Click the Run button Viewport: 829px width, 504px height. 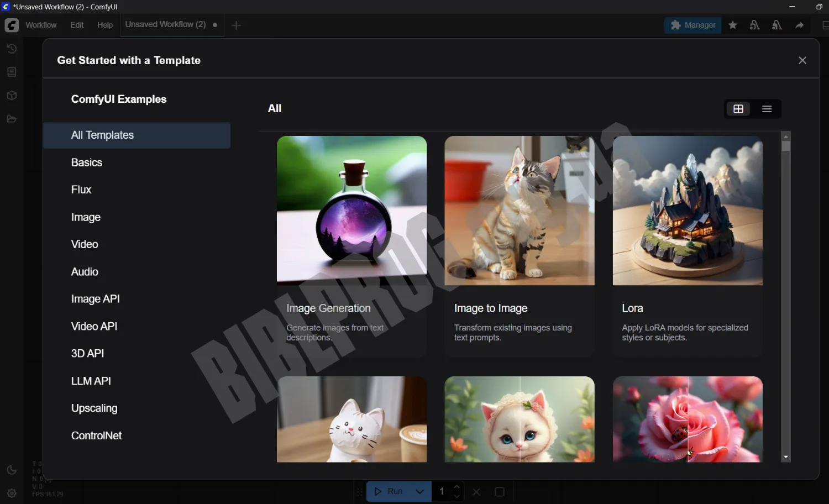pyautogui.click(x=389, y=491)
